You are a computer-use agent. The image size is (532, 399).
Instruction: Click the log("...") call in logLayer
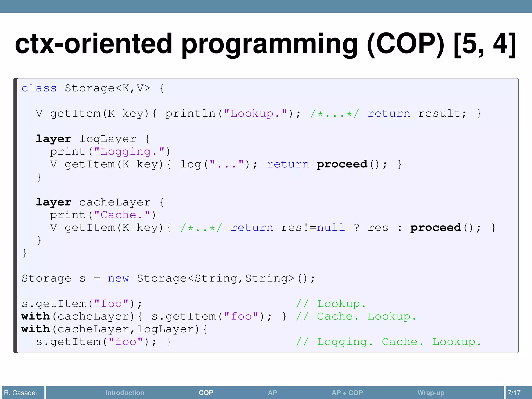tap(219, 164)
